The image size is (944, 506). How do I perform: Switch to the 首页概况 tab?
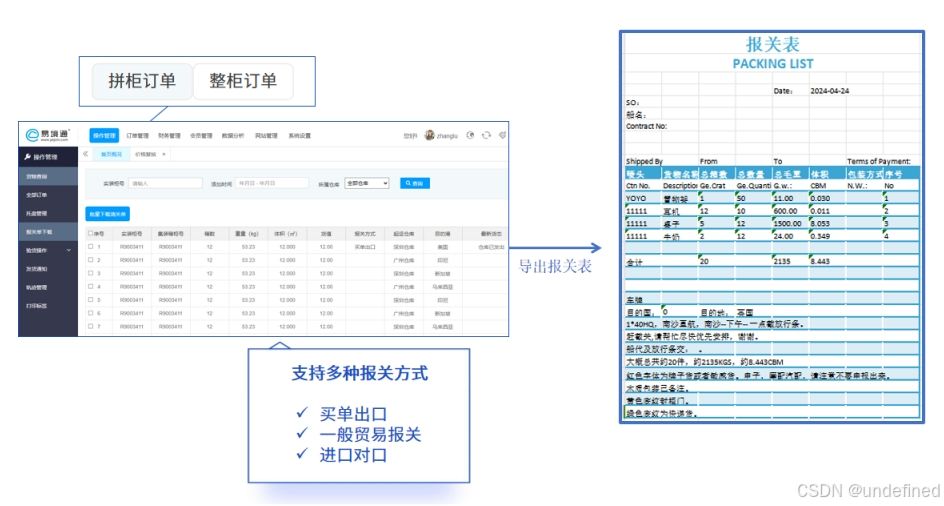point(111,154)
